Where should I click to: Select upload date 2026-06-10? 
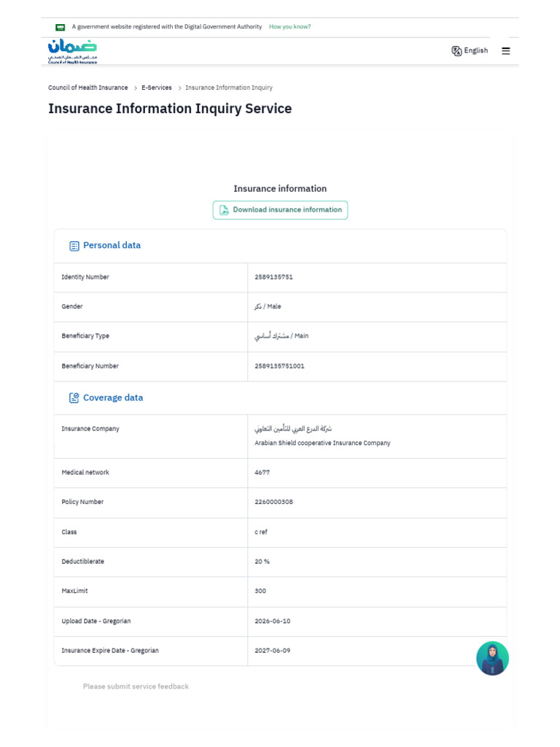[x=273, y=622]
